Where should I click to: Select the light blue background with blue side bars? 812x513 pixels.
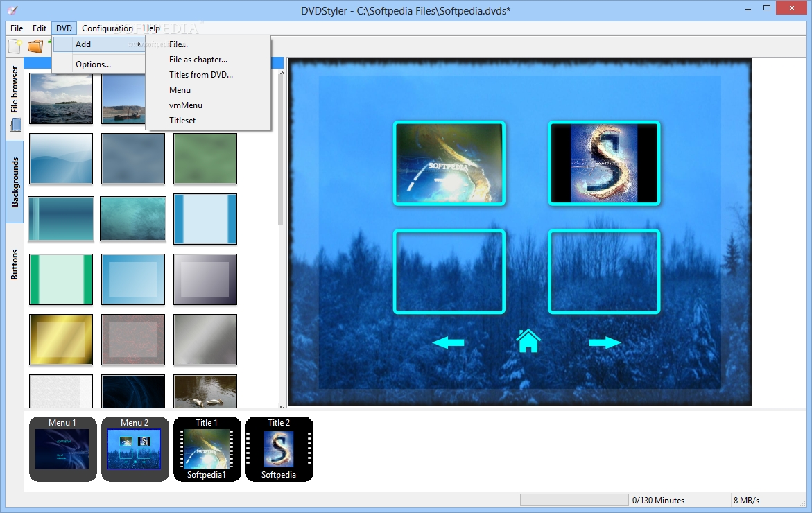(x=205, y=218)
